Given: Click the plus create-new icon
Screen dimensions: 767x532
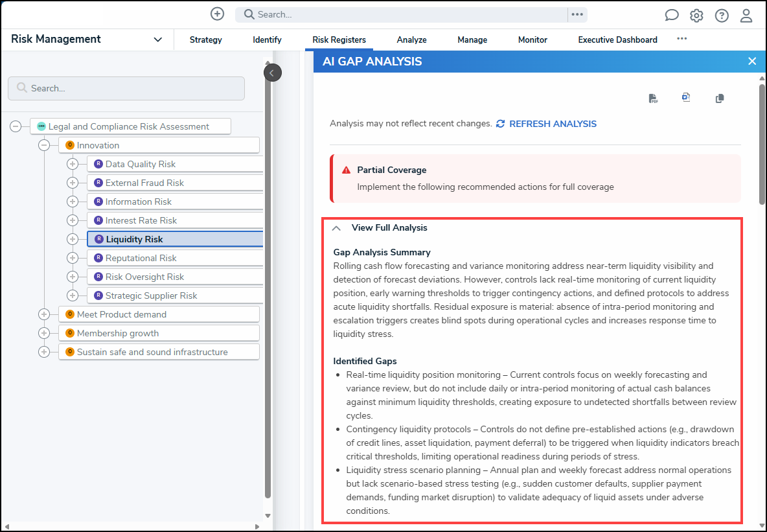Looking at the screenshot, I should (x=217, y=14).
